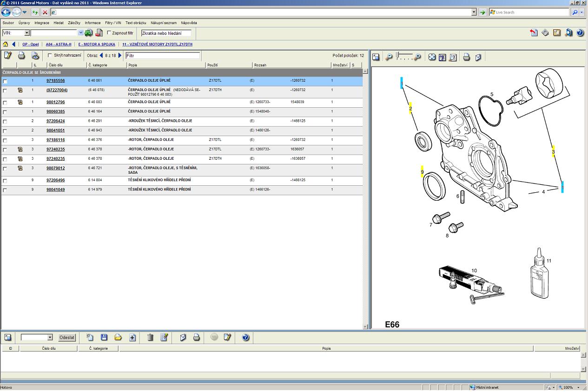Click the green car VIN search icon

click(x=88, y=33)
